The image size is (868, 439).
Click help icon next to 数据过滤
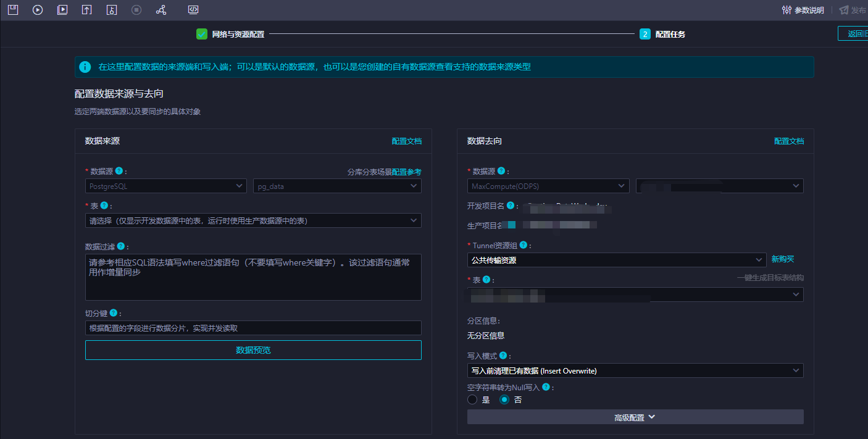coord(120,246)
